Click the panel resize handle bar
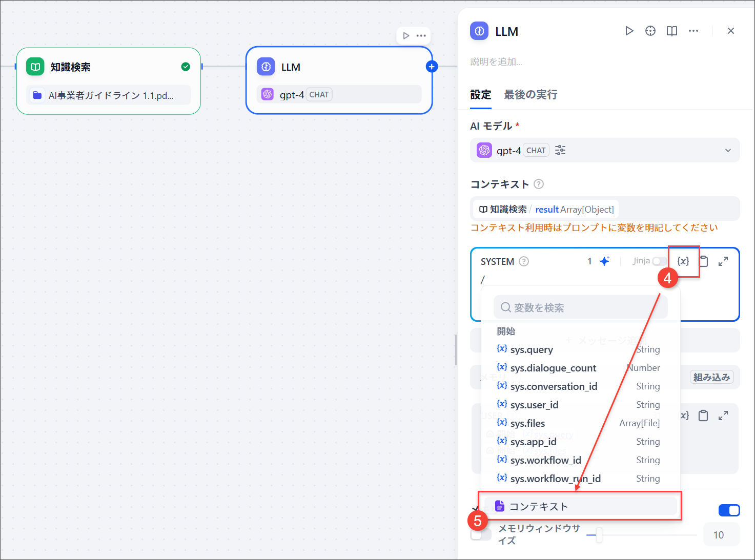The width and height of the screenshot is (755, 560). pos(456,350)
